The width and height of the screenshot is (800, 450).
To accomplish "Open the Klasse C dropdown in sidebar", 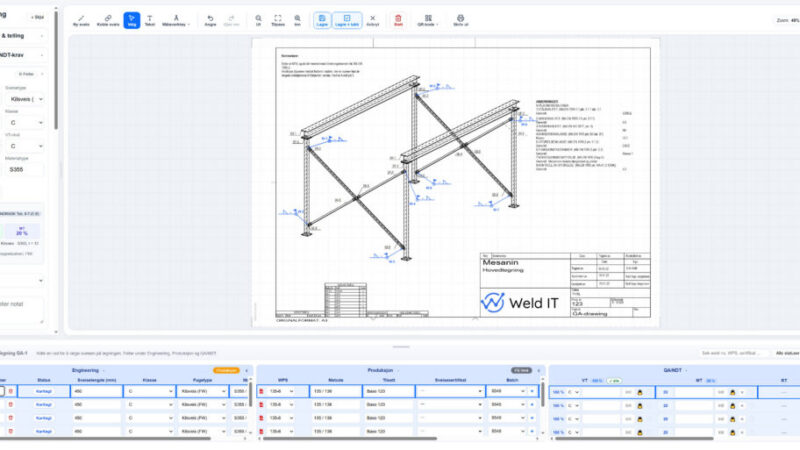I will pyautogui.click(x=24, y=122).
